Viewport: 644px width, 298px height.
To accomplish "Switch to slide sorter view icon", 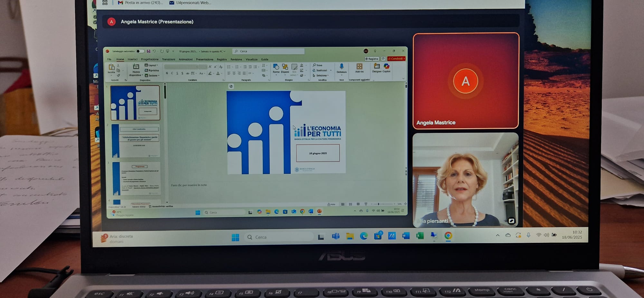I will [x=350, y=204].
